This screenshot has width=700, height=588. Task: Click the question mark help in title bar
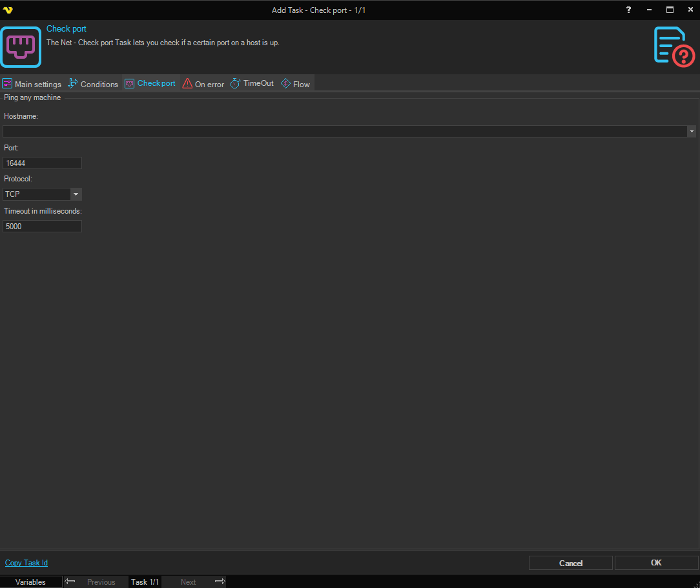(628, 10)
